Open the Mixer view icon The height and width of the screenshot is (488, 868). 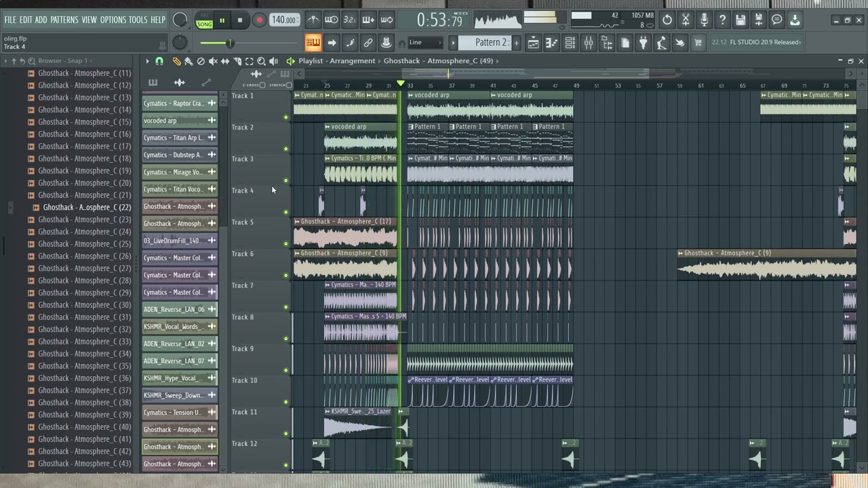(x=588, y=43)
